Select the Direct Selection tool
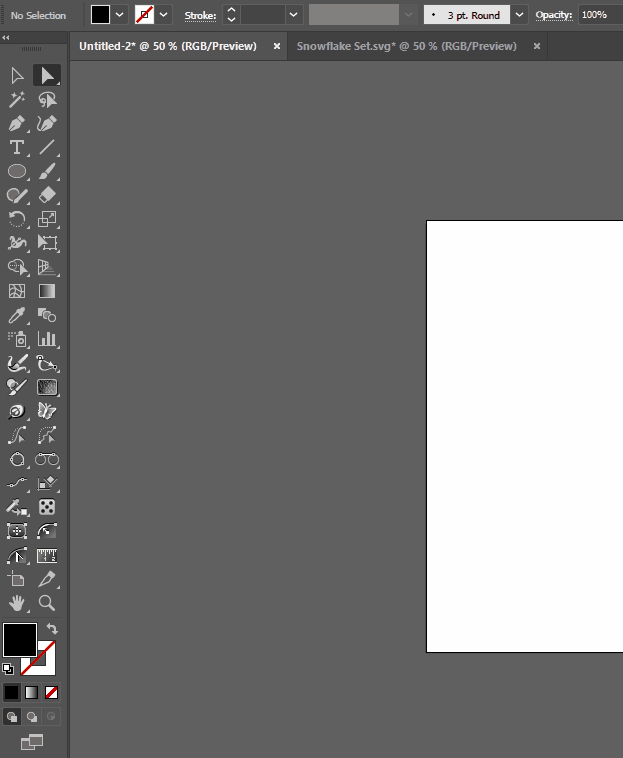 pyautogui.click(x=17, y=76)
